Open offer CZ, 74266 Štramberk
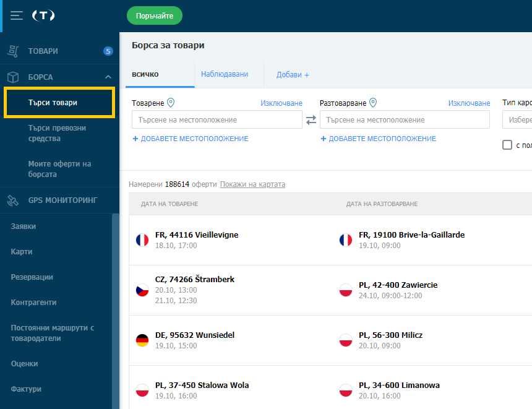 point(195,279)
